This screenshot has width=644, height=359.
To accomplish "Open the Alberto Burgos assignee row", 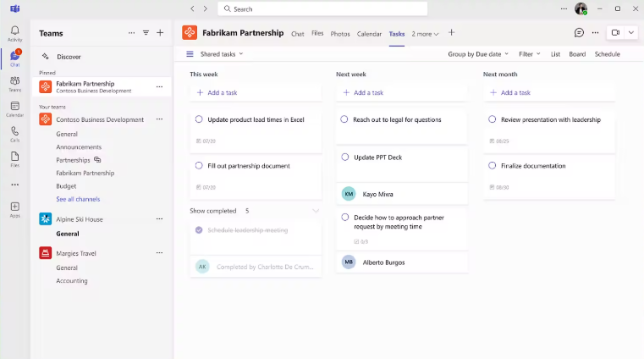I will [402, 262].
